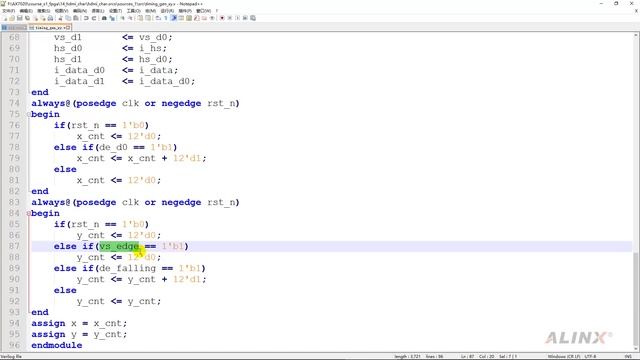Open the 宏(M) Macro menu
The width and height of the screenshot is (640, 360).
pos(150,11)
